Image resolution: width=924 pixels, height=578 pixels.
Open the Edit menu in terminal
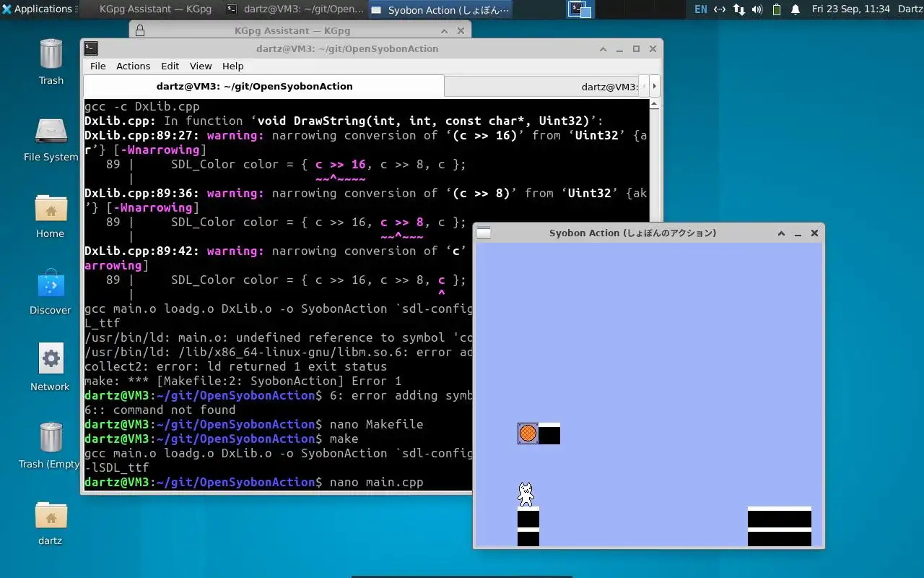pyautogui.click(x=170, y=66)
